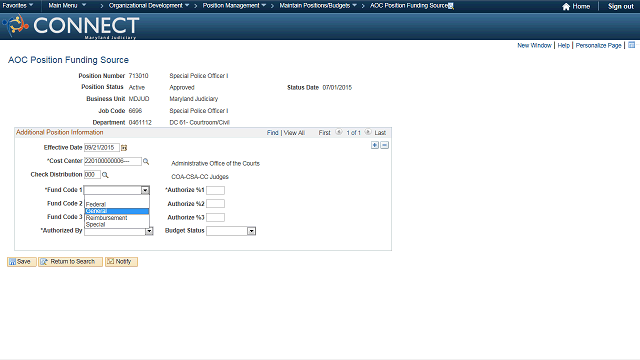Select Special in fund code list
The width and height of the screenshot is (640, 360).
click(x=117, y=224)
